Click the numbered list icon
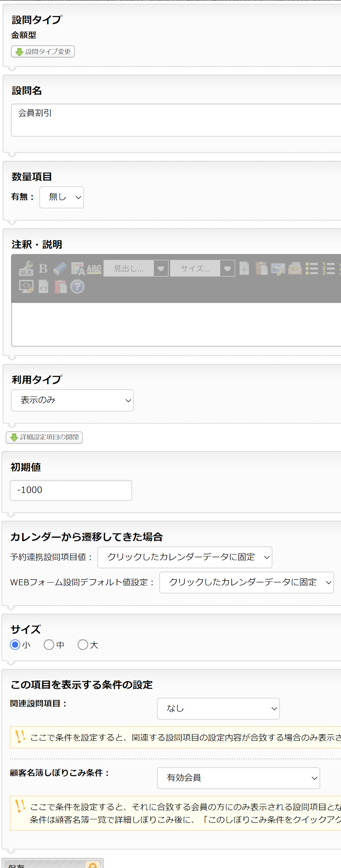 (328, 269)
